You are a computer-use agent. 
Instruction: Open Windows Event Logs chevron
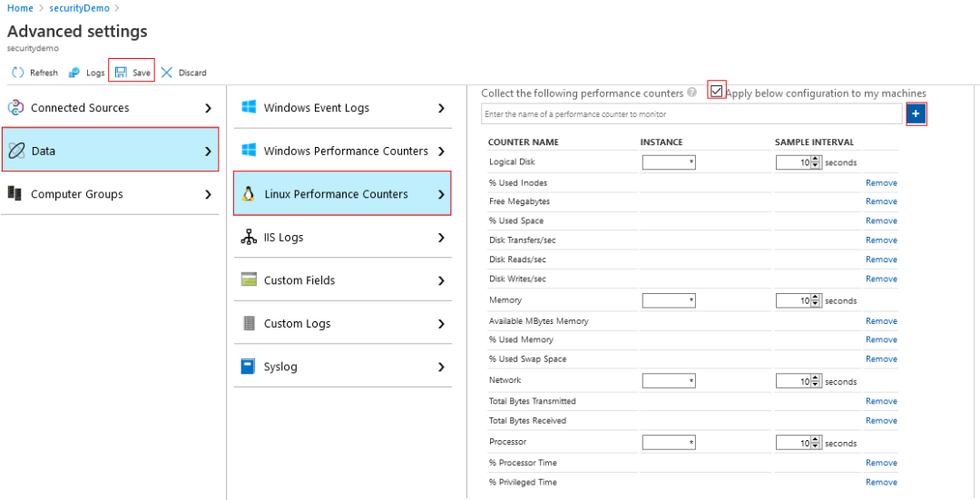441,108
